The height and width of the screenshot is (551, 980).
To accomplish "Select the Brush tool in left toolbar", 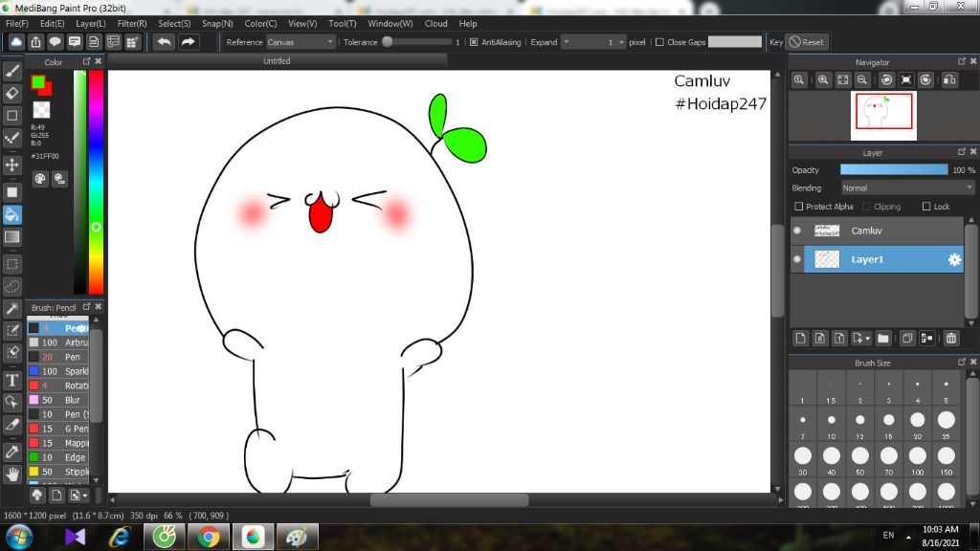I will pos(11,71).
